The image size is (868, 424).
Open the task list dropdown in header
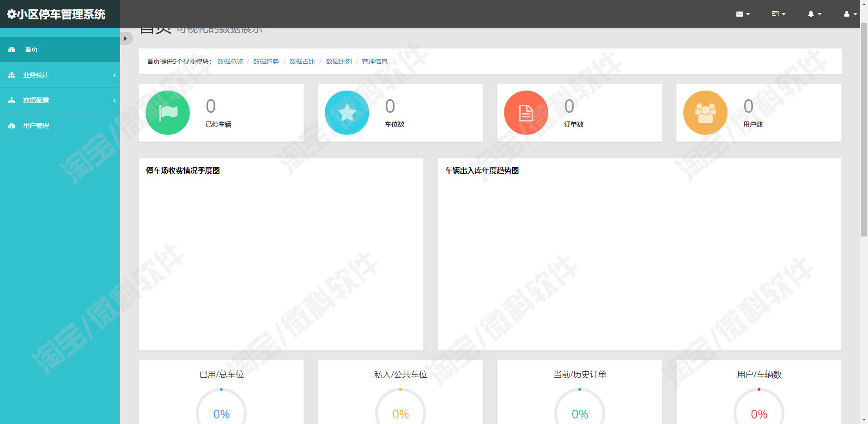pos(778,14)
